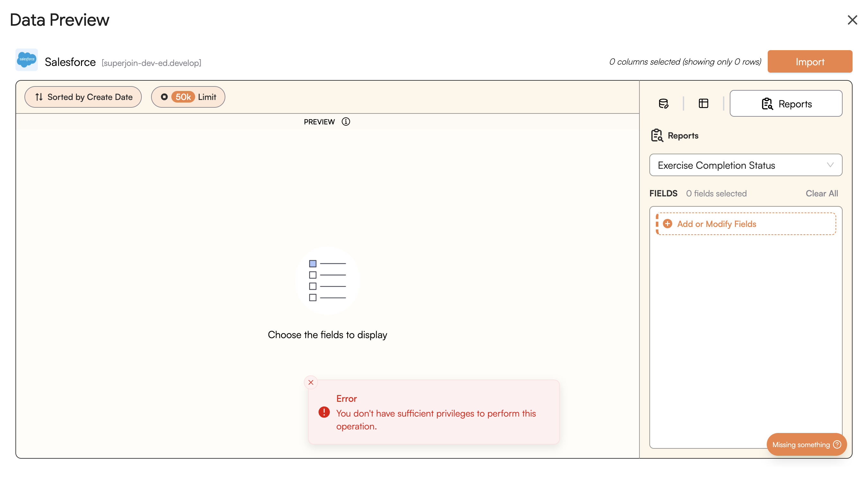Open the Reports tab
The width and height of the screenshot is (868, 477).
tap(785, 104)
